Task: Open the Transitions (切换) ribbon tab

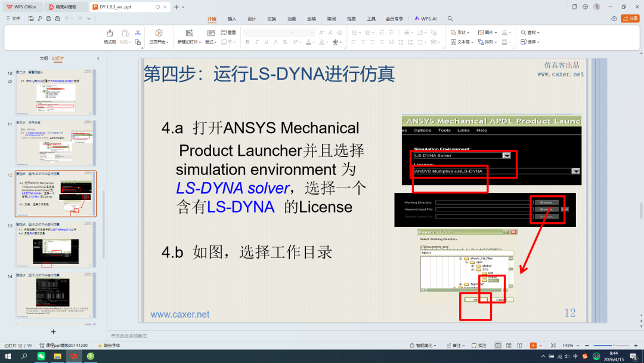Action: coord(272,19)
